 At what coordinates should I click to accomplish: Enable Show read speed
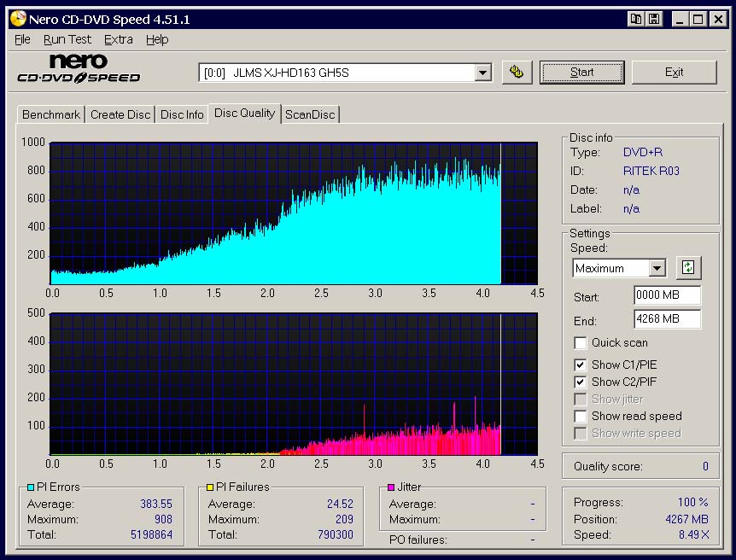point(580,417)
